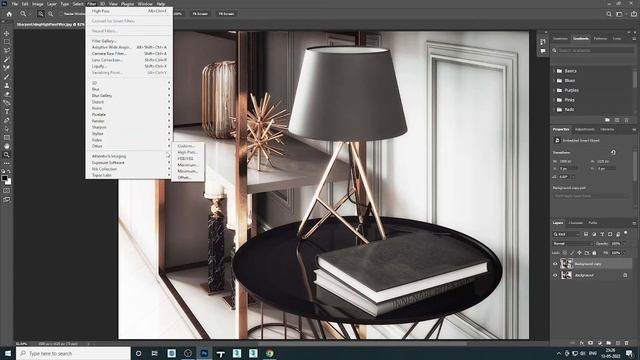
Task: Open Photoshop from the Windows taskbar
Action: pyautogui.click(x=204, y=353)
